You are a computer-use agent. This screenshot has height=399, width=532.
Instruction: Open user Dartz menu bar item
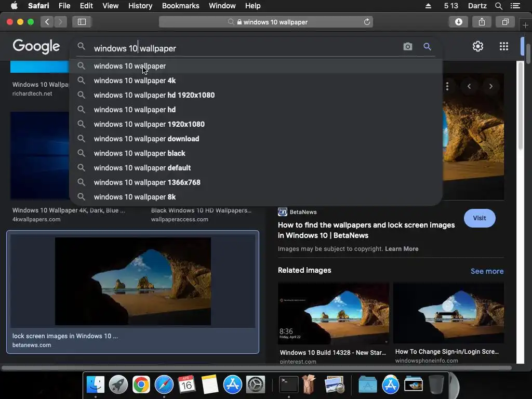pos(477,6)
